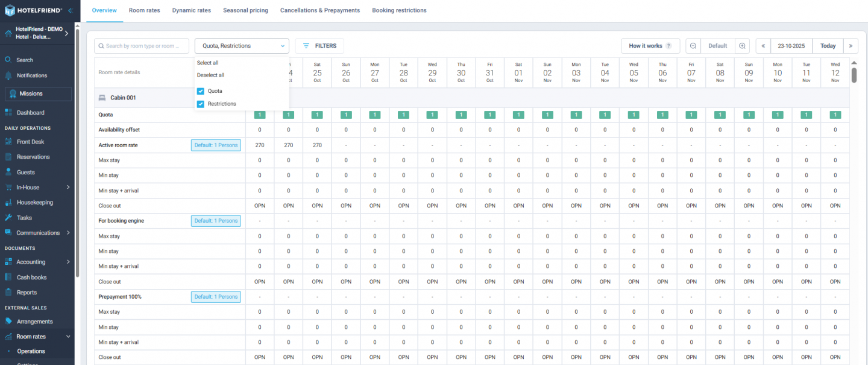Enable the Quota checkbox in the dropdown
The height and width of the screenshot is (365, 868).
200,91
